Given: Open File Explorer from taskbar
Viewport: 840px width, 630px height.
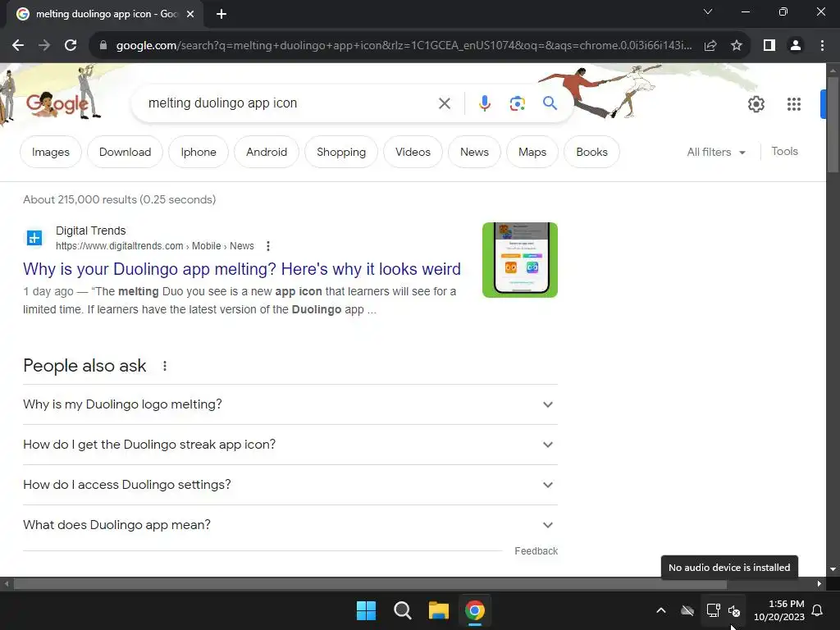Looking at the screenshot, I should pos(439,610).
